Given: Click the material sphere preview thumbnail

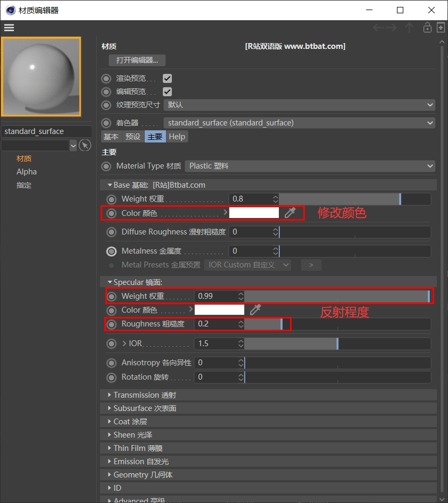Looking at the screenshot, I should click(x=41, y=77).
